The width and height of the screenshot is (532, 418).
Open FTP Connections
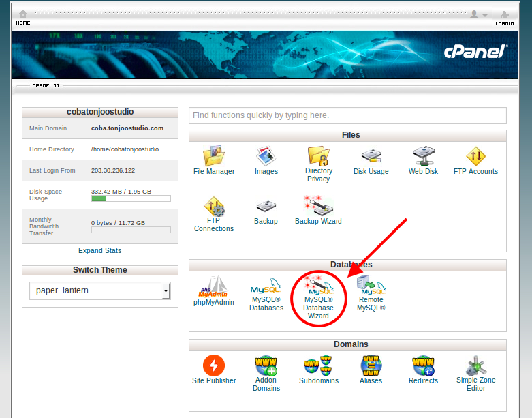214,214
